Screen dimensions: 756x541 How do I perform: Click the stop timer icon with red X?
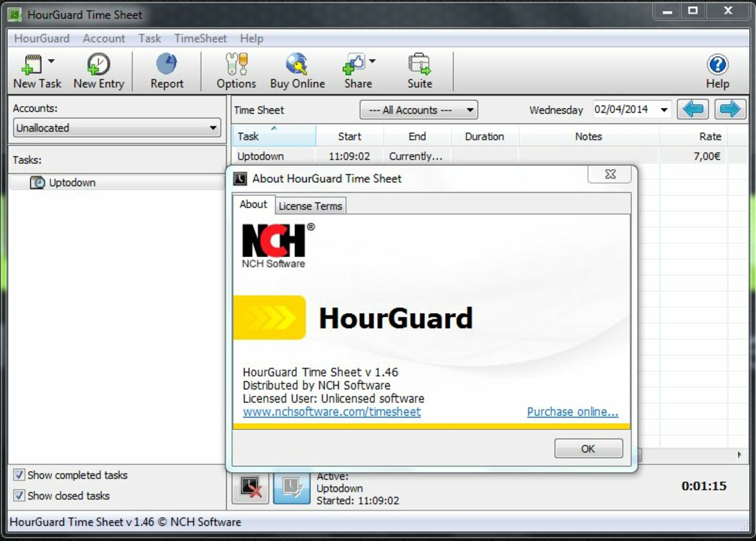(250, 488)
